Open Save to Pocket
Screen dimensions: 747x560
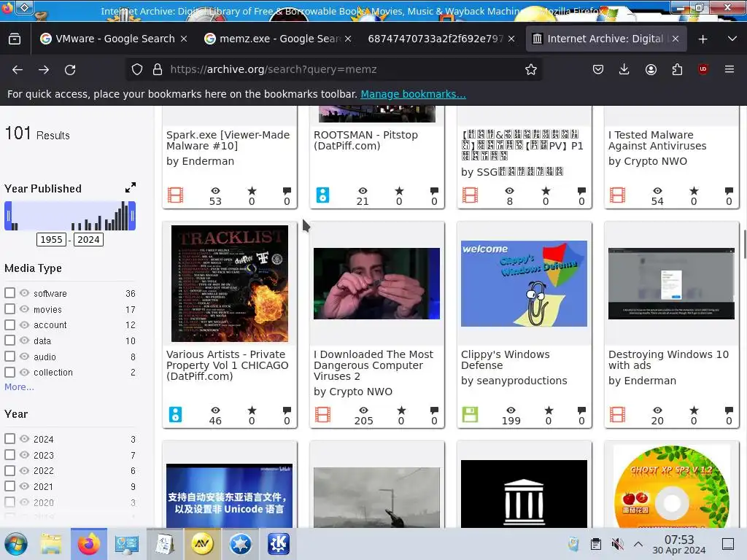click(x=598, y=69)
